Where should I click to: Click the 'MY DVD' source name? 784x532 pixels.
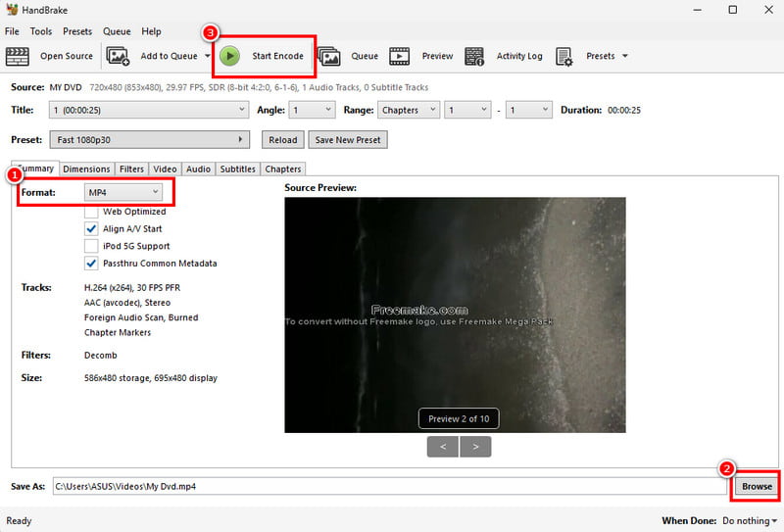(x=66, y=87)
